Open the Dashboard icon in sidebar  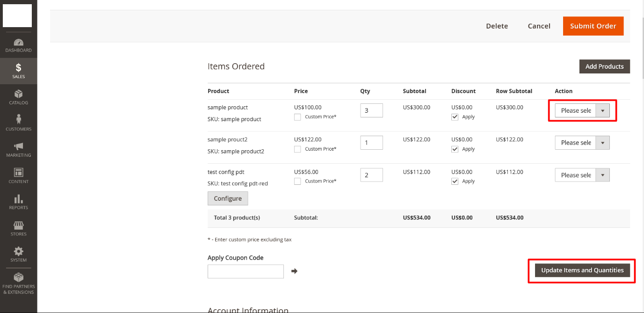(19, 43)
